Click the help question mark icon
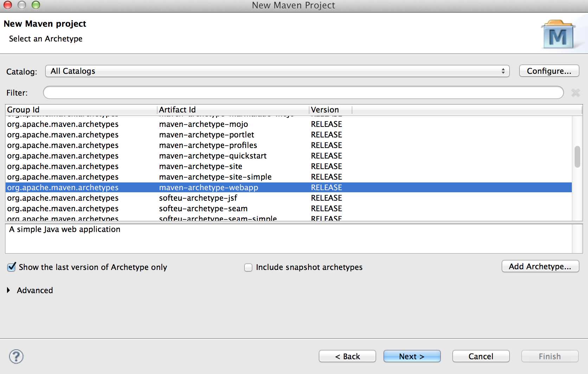The height and width of the screenshot is (374, 588). pyautogui.click(x=16, y=356)
